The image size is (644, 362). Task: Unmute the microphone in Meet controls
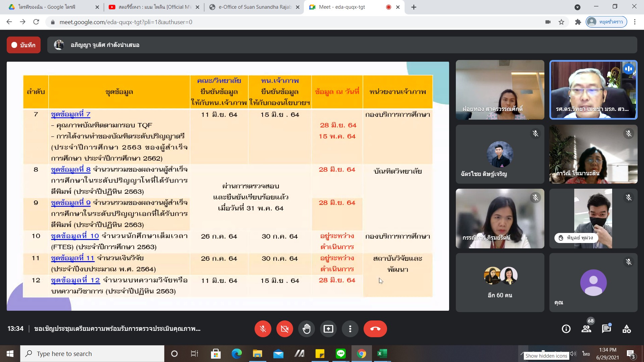[263, 329]
